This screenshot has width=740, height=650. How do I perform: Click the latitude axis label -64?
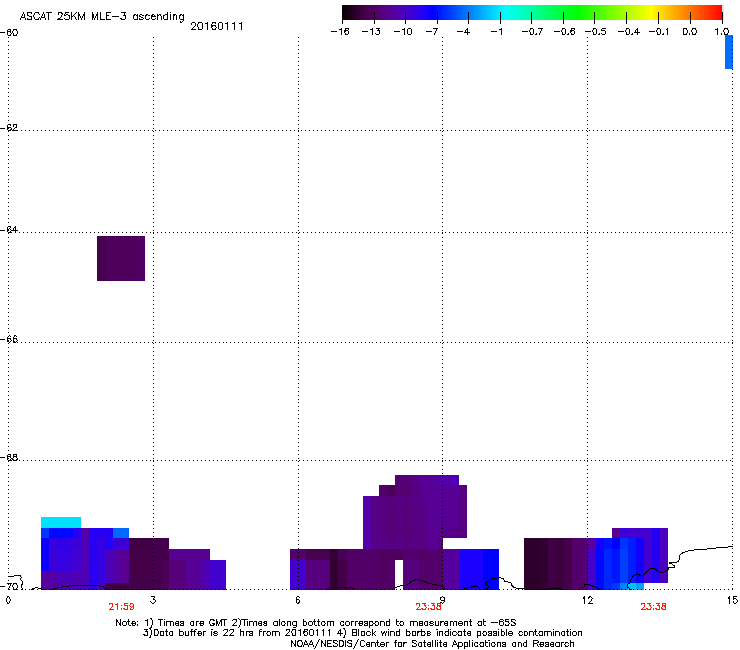9,230
